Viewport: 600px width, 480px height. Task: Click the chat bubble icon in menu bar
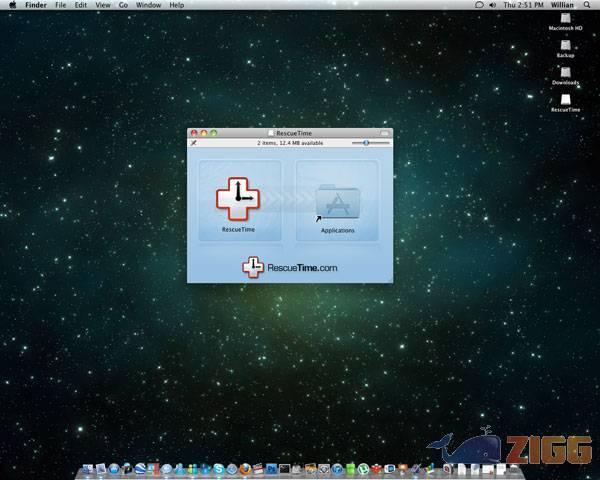479,5
